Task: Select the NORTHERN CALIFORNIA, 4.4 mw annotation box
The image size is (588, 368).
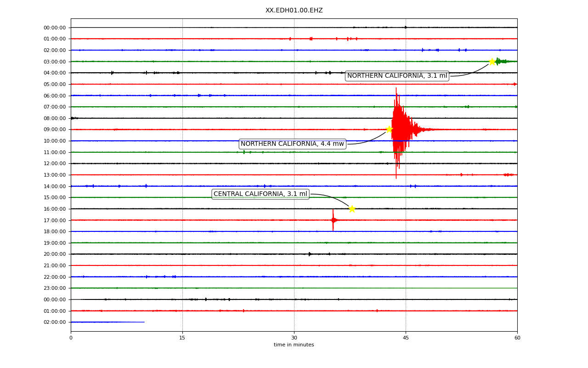Action: coord(292,144)
